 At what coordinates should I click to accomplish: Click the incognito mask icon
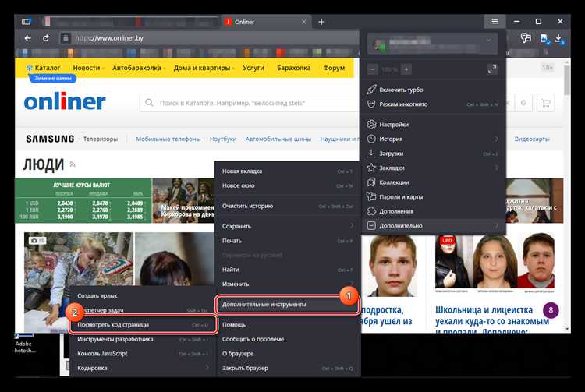(x=371, y=104)
